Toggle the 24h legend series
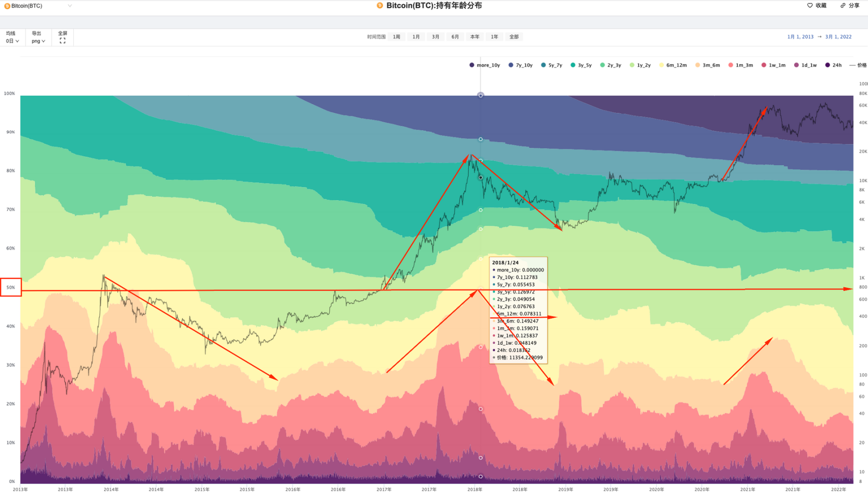The height and width of the screenshot is (496, 868). click(833, 65)
